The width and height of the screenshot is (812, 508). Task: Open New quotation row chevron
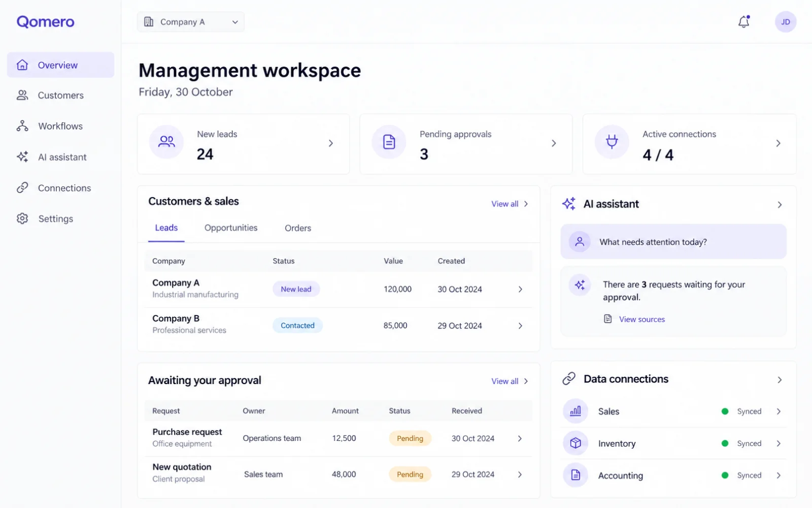coord(520,474)
